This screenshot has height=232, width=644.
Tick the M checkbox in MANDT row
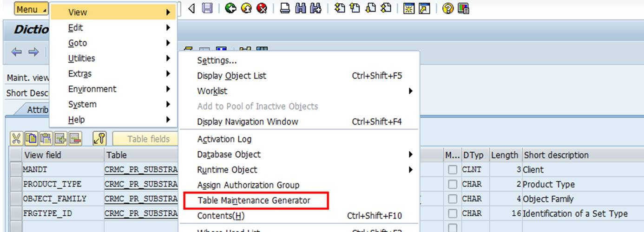point(452,170)
